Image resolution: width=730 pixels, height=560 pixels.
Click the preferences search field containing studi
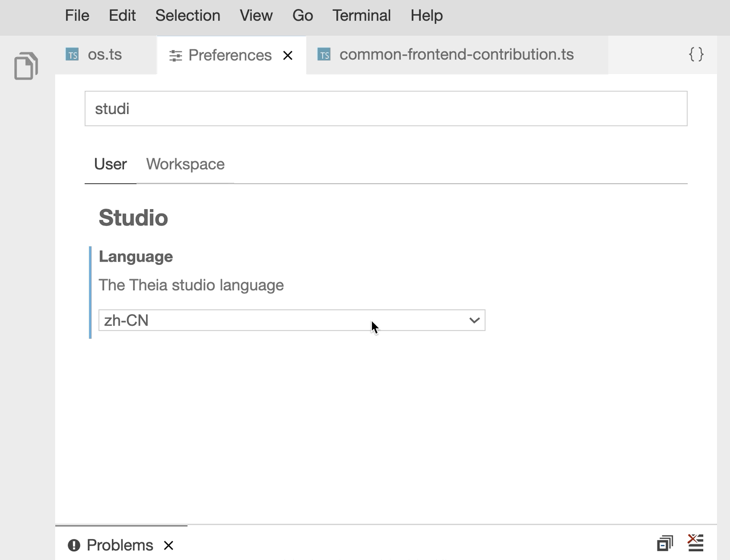386,109
